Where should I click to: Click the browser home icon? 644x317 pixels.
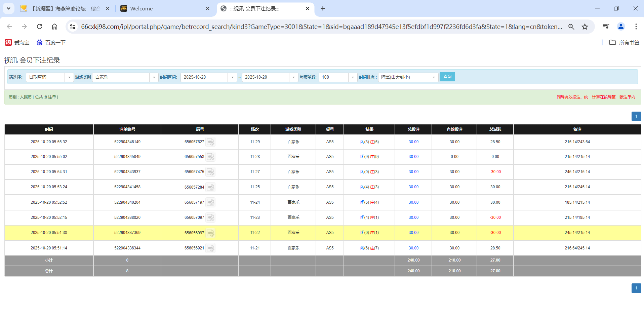click(54, 26)
